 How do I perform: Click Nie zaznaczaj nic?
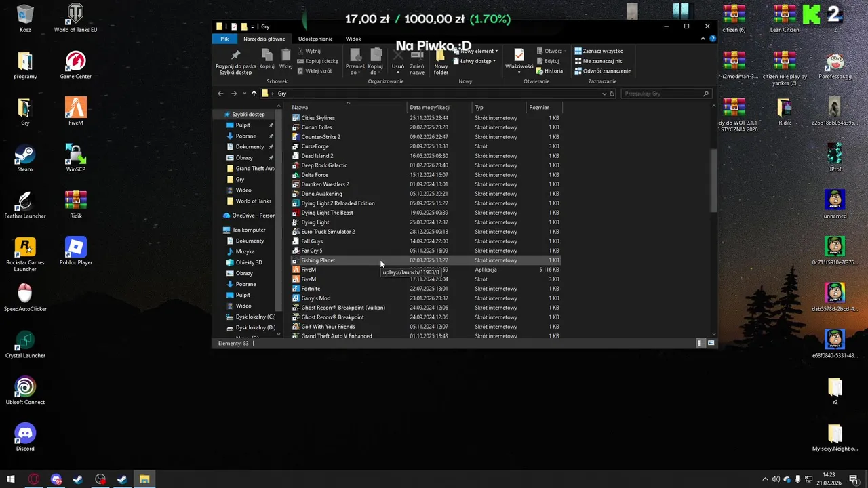pos(598,61)
